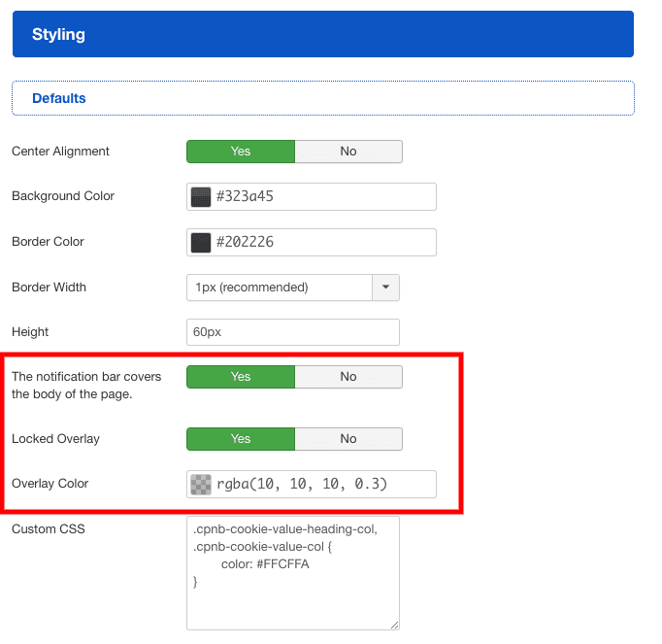Disable notification bar covers body option

[348, 377]
